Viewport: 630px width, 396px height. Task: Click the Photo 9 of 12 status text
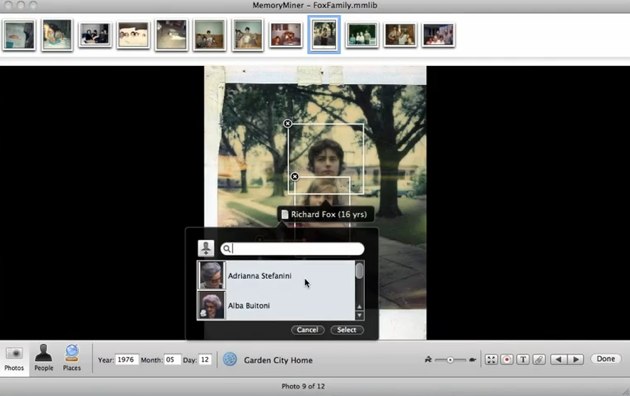coord(303,386)
